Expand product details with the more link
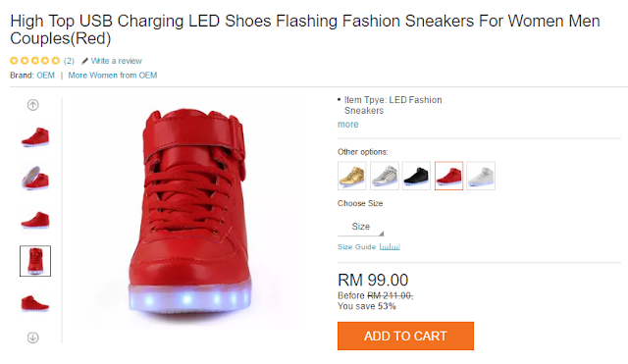Image resolution: width=628 pixels, height=364 pixels. tap(348, 125)
